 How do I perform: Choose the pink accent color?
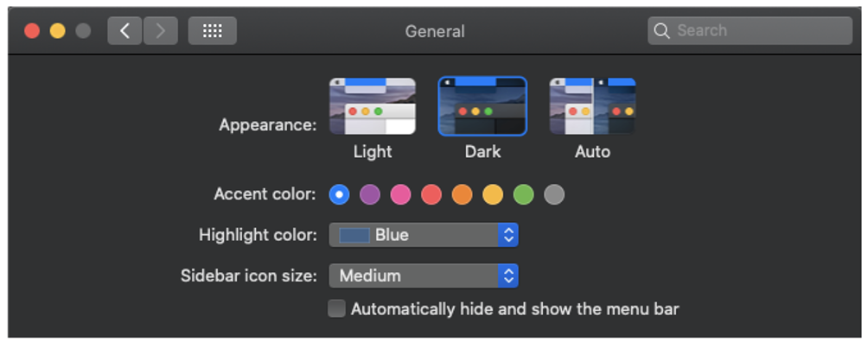400,194
